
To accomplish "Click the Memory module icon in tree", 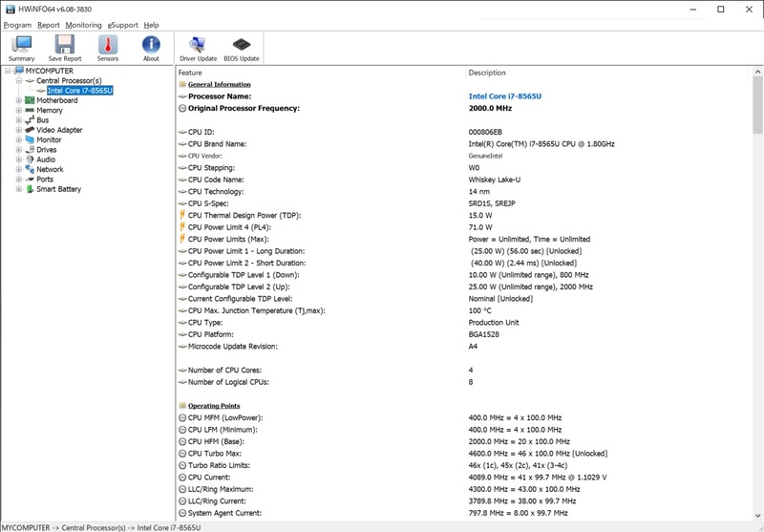I will coord(31,110).
